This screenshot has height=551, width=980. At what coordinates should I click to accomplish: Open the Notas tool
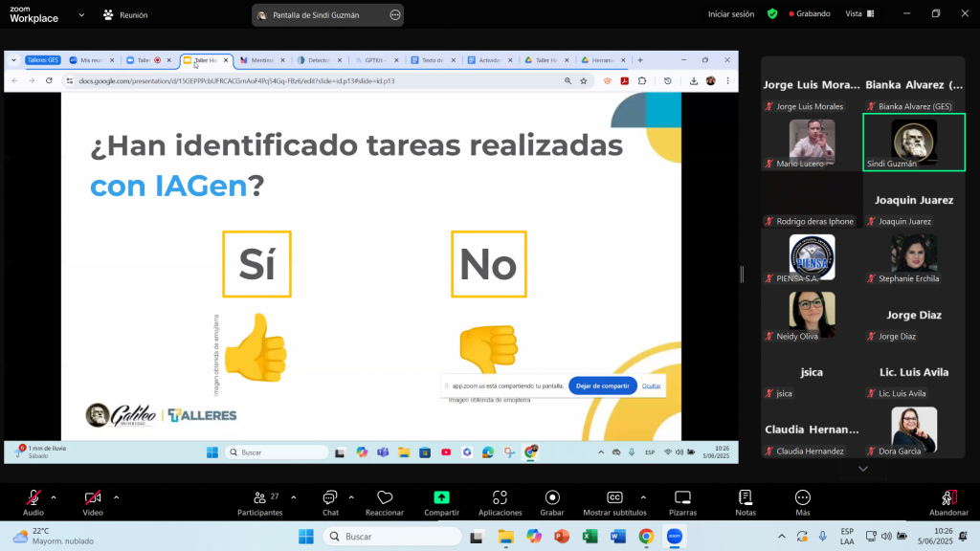[745, 498]
